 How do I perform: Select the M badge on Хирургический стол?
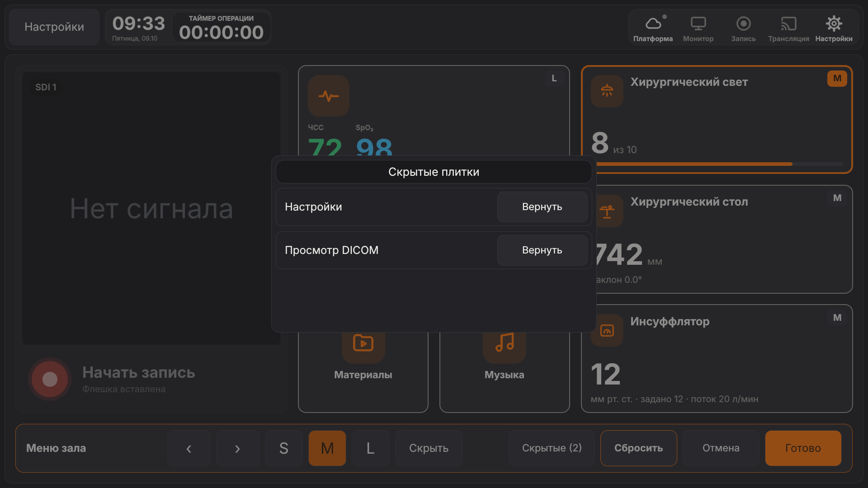pyautogui.click(x=837, y=198)
